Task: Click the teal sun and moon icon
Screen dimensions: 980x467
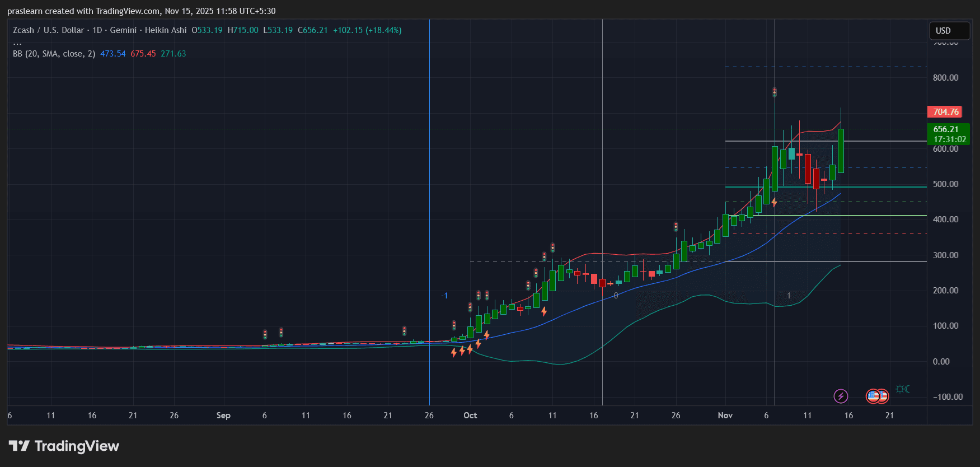Action: [x=902, y=389]
